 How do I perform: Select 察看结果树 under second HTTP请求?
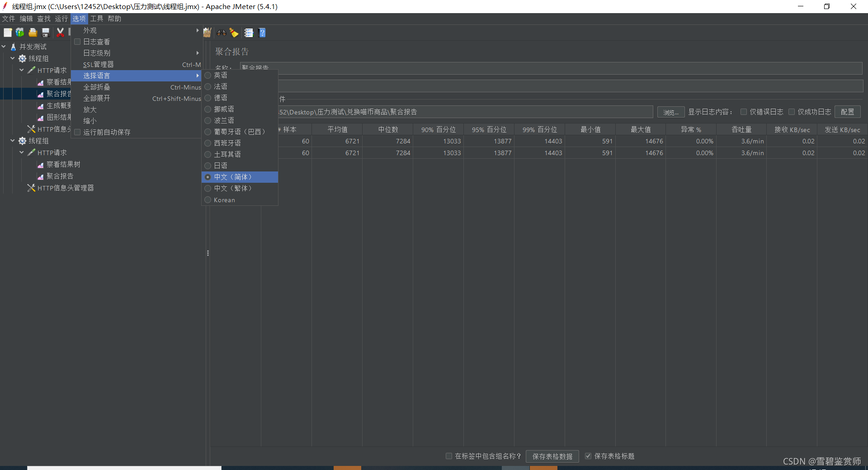click(63, 164)
